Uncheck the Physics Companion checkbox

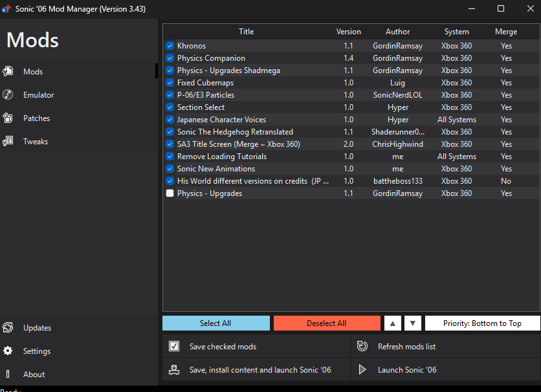pos(170,58)
